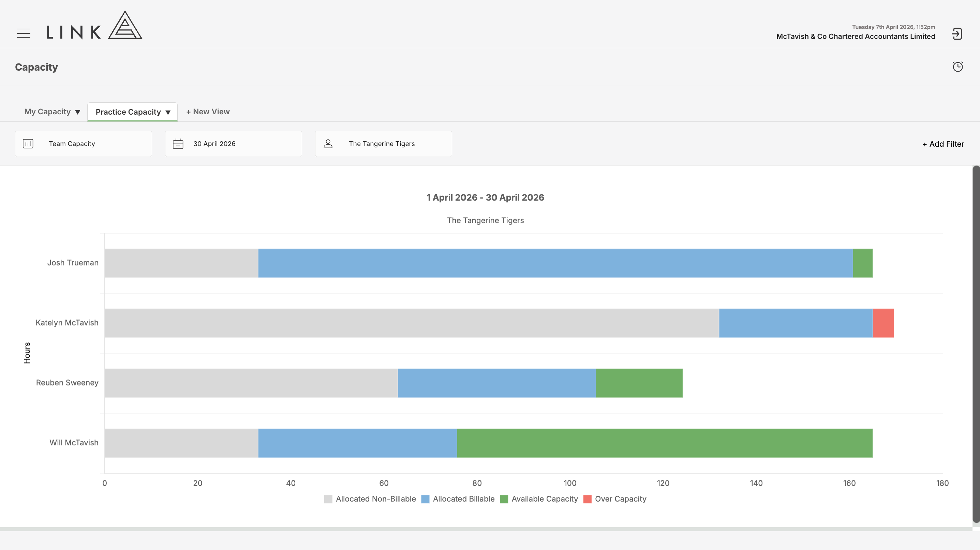Open The Tangerine Tigers team filter
Viewport: 980px width, 550px height.
384,144
